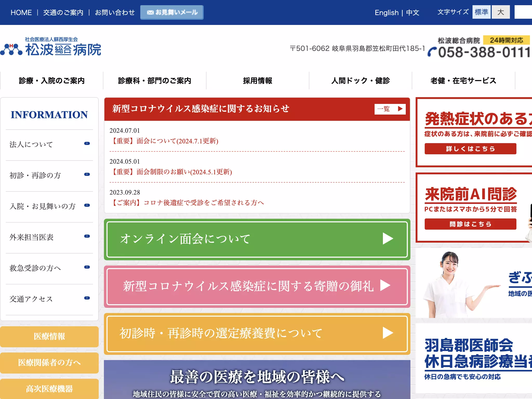This screenshot has height=399, width=532.
Task: Open コロナ後遺症で受診 notice link
Action: (187, 203)
